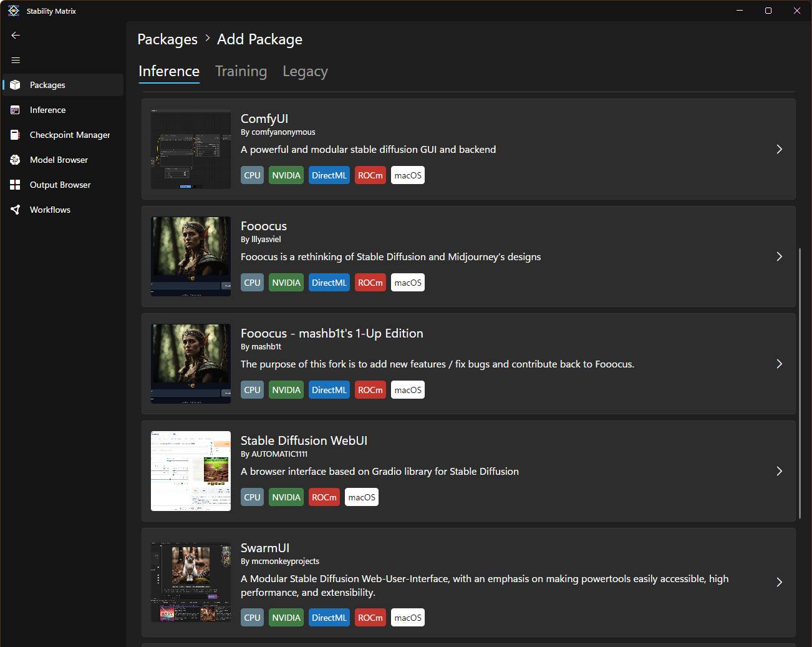812x647 pixels.
Task: Click the ComfyUI thumbnail image
Action: (x=191, y=149)
